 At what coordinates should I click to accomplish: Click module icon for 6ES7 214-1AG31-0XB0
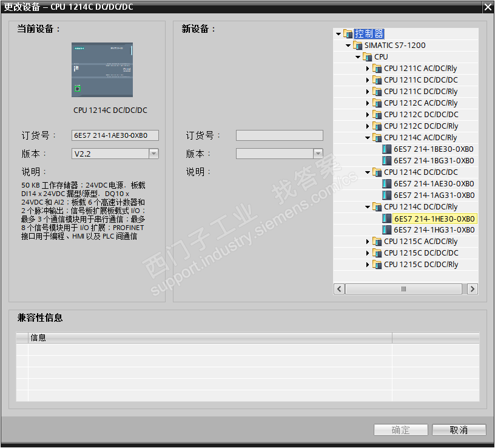coord(387,195)
